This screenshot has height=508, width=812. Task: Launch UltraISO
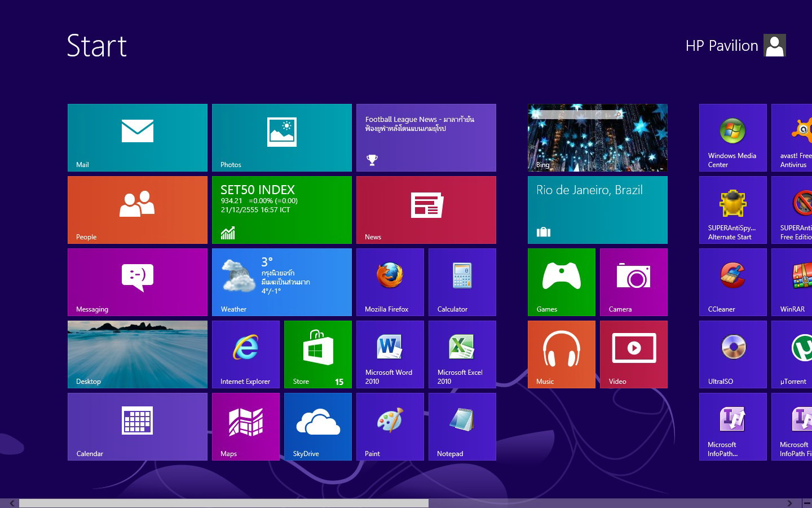click(x=733, y=354)
